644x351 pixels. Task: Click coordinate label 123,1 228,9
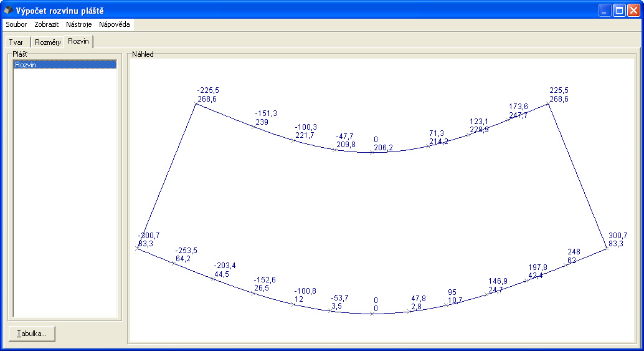click(479, 126)
